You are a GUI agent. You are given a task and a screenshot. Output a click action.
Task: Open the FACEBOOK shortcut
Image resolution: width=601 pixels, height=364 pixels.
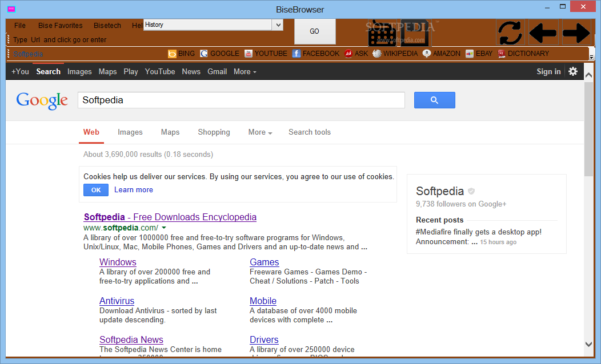click(316, 54)
